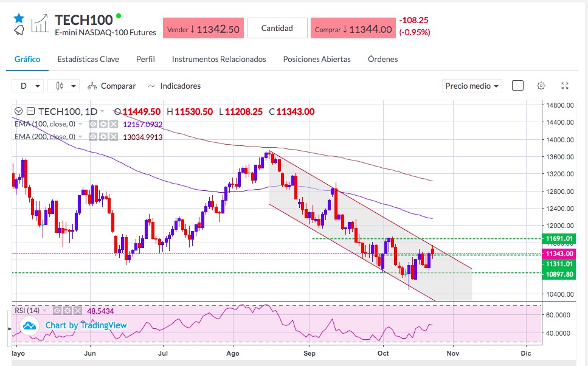This screenshot has height=366, width=588.
Task: Click the minus box icon in legend
Action: point(31,111)
